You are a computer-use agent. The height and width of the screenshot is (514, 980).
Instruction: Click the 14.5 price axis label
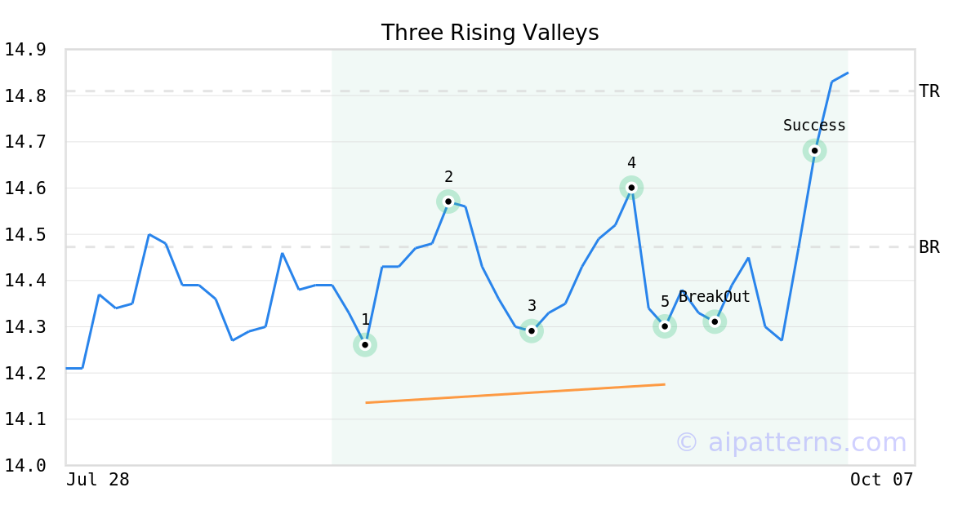pos(26,234)
